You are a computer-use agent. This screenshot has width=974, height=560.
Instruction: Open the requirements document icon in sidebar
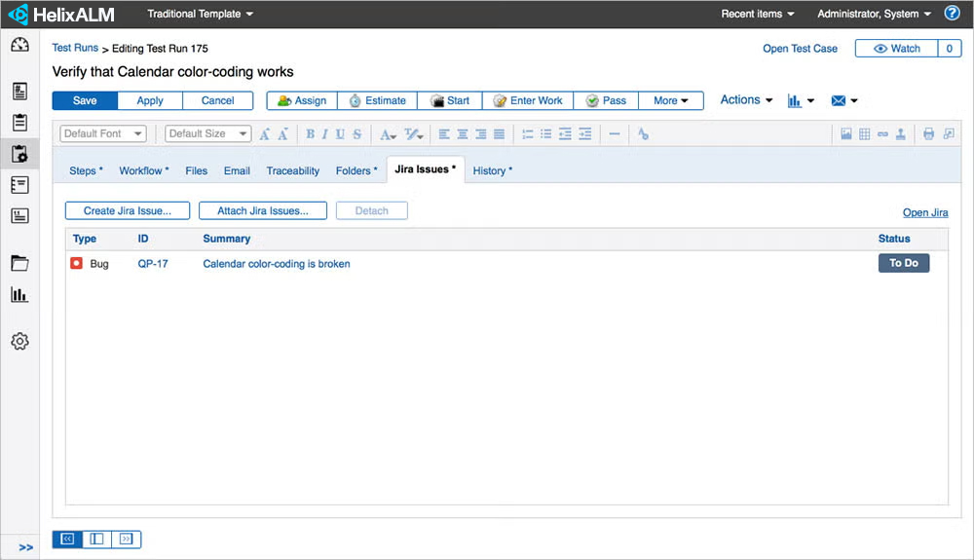[x=19, y=92]
